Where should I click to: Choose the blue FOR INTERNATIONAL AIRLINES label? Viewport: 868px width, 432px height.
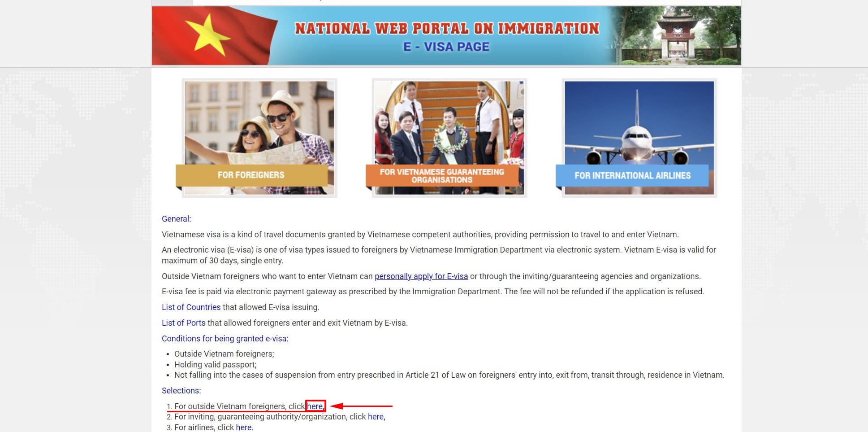[632, 175]
